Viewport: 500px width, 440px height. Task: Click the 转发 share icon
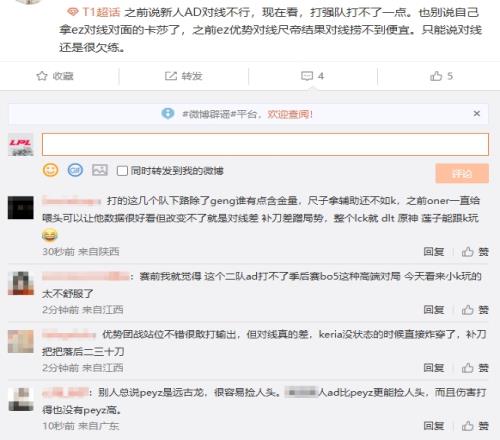coord(171,76)
